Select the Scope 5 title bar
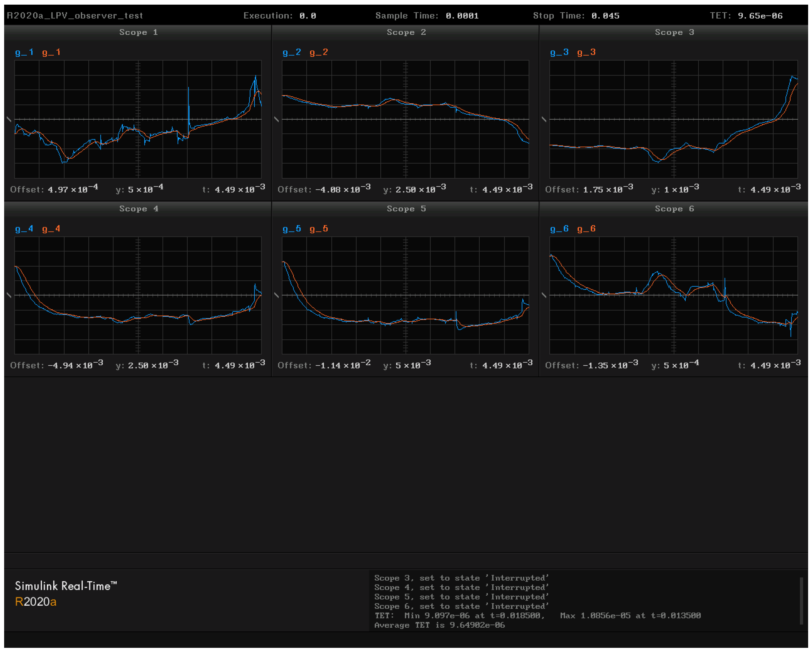This screenshot has height=653, width=812. [x=406, y=209]
